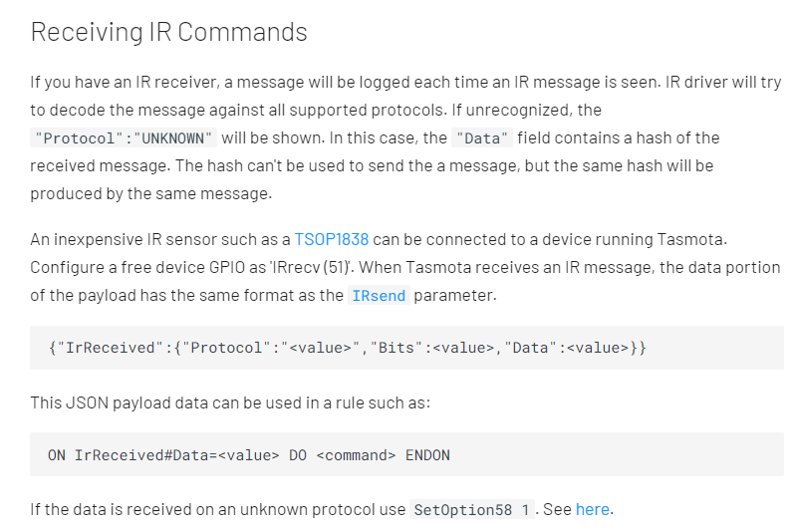The height and width of the screenshot is (532, 791).
Task: Open the 'here' link after SetOption58
Action: 592,509
